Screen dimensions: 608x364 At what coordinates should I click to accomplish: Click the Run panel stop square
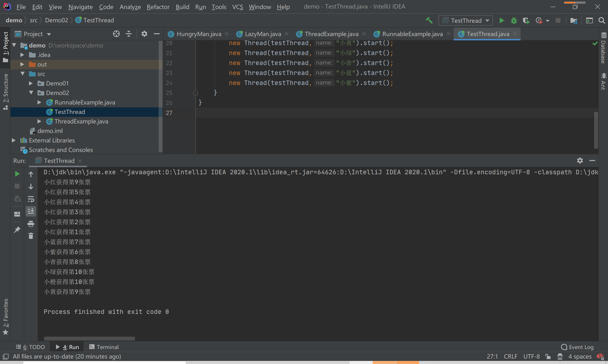[17, 186]
